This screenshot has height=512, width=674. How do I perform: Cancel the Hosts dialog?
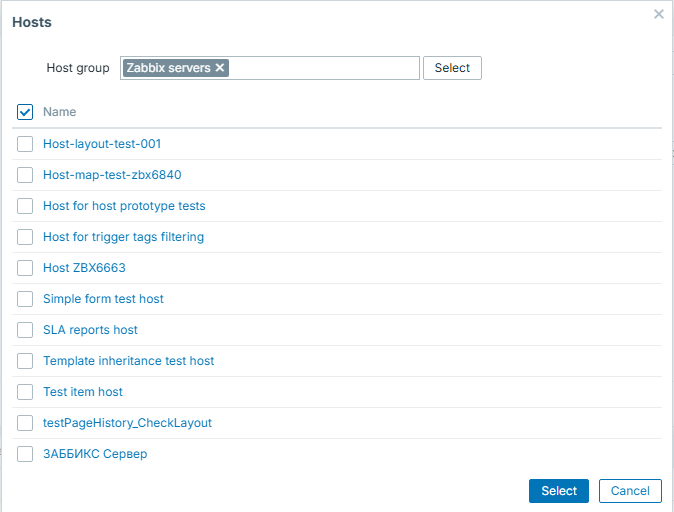630,491
